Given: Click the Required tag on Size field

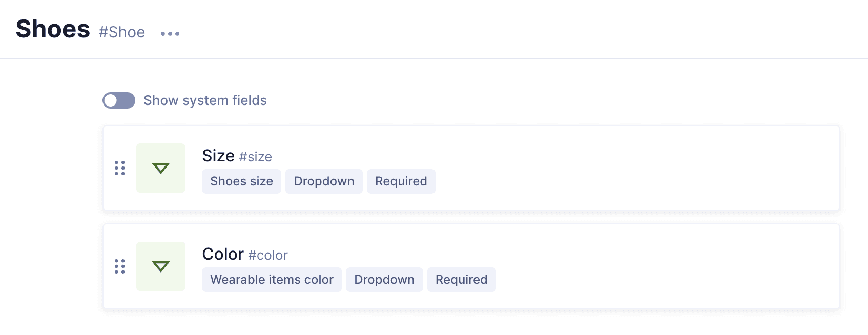Looking at the screenshot, I should point(401,181).
